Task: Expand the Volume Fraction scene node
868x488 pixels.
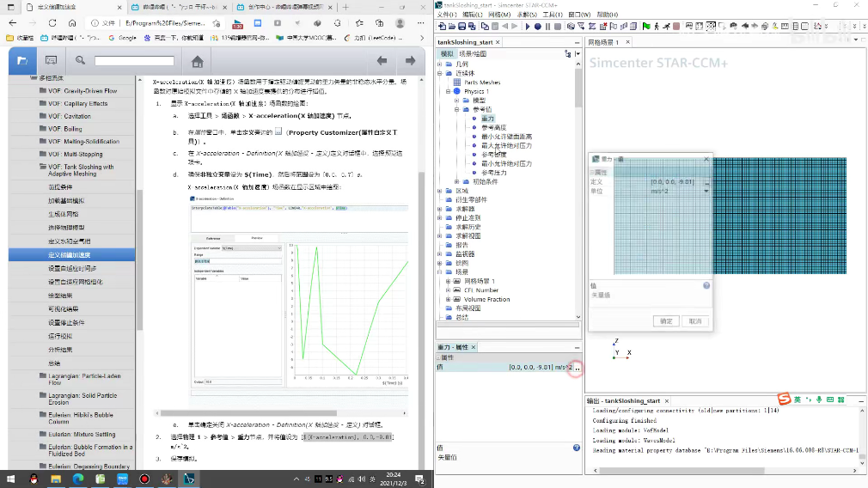Action: [x=449, y=299]
